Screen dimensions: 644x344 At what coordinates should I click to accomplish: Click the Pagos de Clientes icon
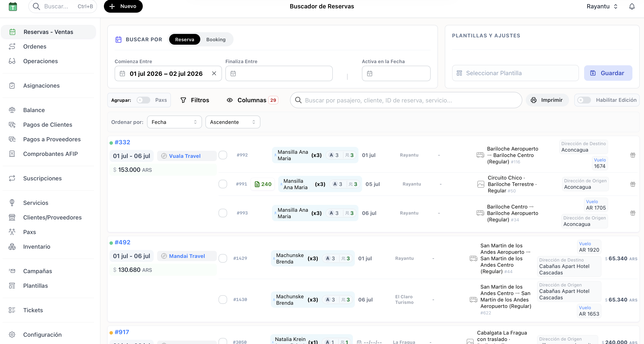click(x=12, y=125)
